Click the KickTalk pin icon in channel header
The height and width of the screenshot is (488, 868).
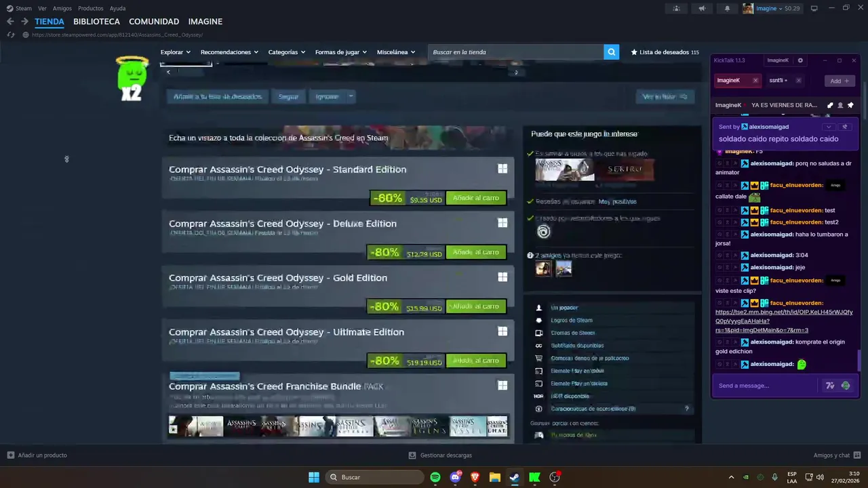point(850,105)
